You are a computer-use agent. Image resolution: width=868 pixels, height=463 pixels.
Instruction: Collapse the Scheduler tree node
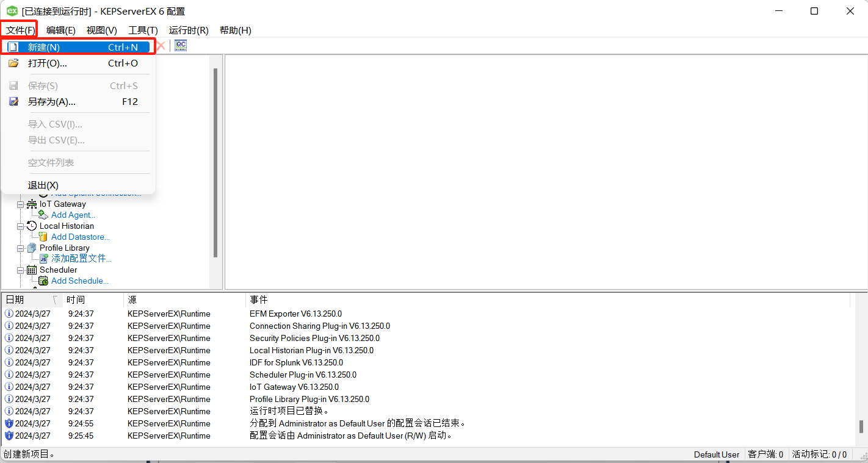[x=21, y=270]
